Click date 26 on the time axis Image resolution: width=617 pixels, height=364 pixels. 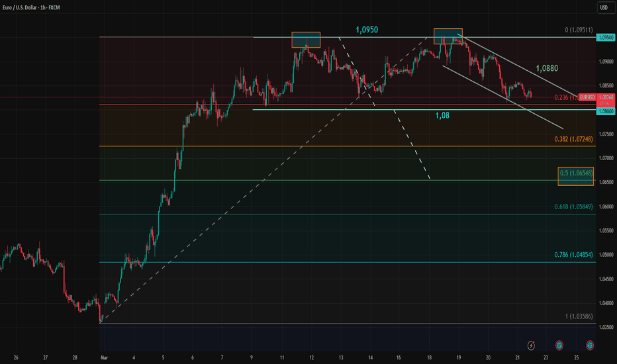[x=16, y=357]
